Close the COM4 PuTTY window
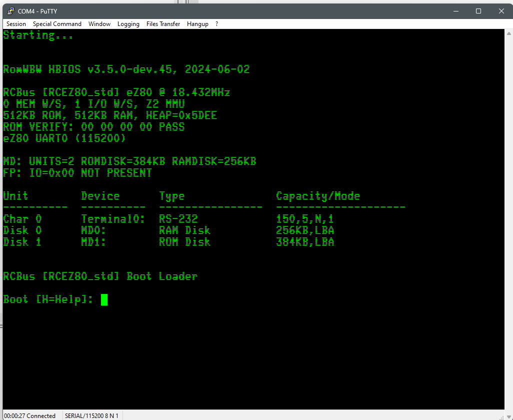This screenshot has width=513, height=420. (501, 11)
